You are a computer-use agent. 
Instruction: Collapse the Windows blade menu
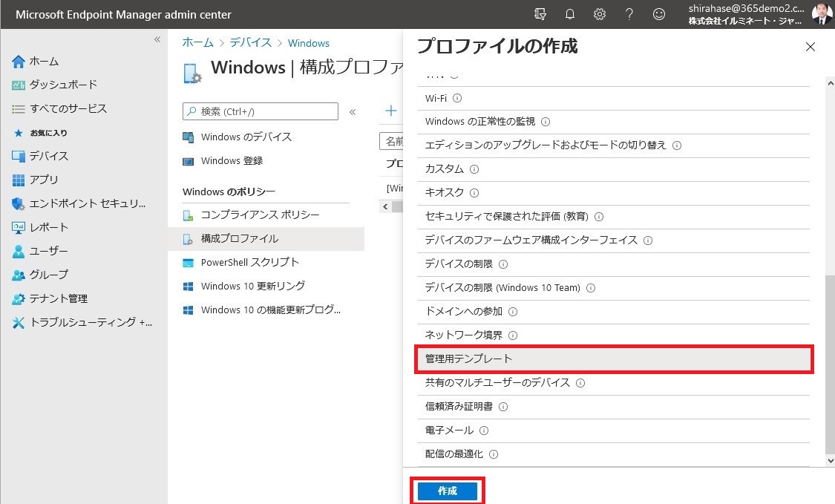(353, 112)
